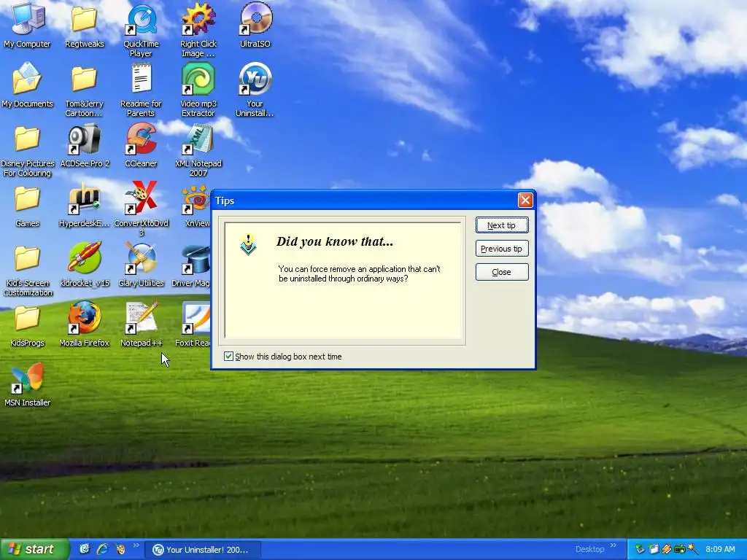Select the Regtweaks folder icon

pyautogui.click(x=85, y=25)
